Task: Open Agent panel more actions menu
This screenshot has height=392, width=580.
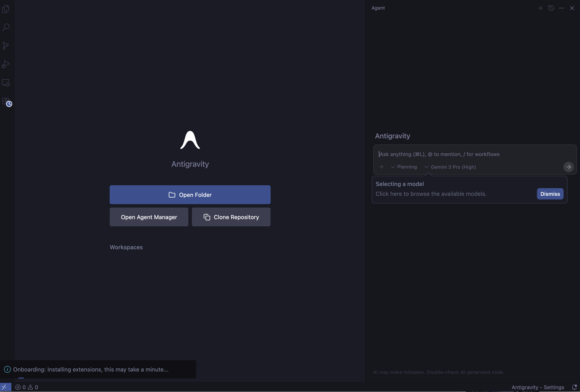Action: (x=561, y=8)
